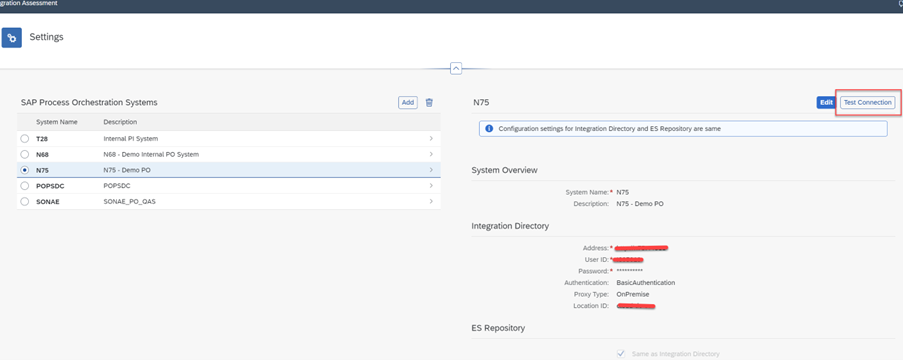Collapse the header with the up-arrow button
Image resolution: width=903 pixels, height=360 pixels.
point(456,69)
